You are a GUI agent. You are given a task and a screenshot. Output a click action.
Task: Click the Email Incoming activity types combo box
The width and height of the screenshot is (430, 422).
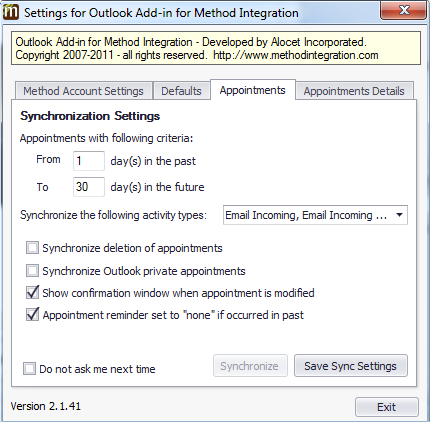tap(315, 215)
